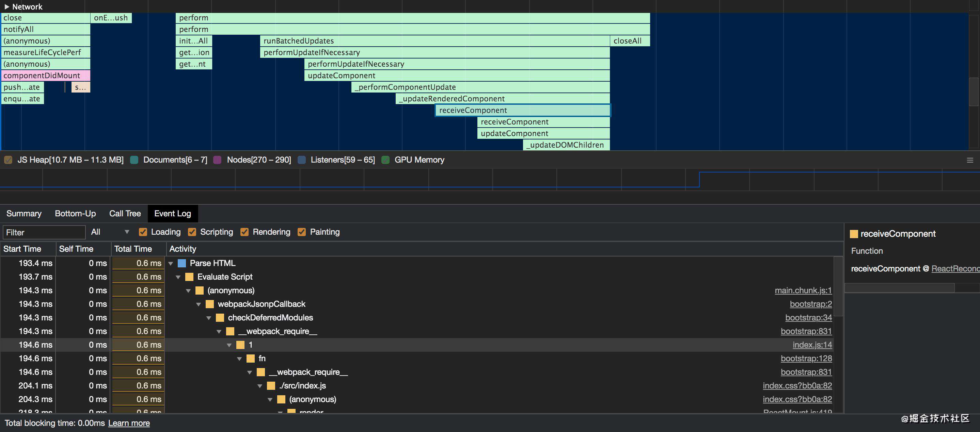Select the componentDidMount pink flame bar
The width and height of the screenshot is (980, 432).
coord(46,76)
